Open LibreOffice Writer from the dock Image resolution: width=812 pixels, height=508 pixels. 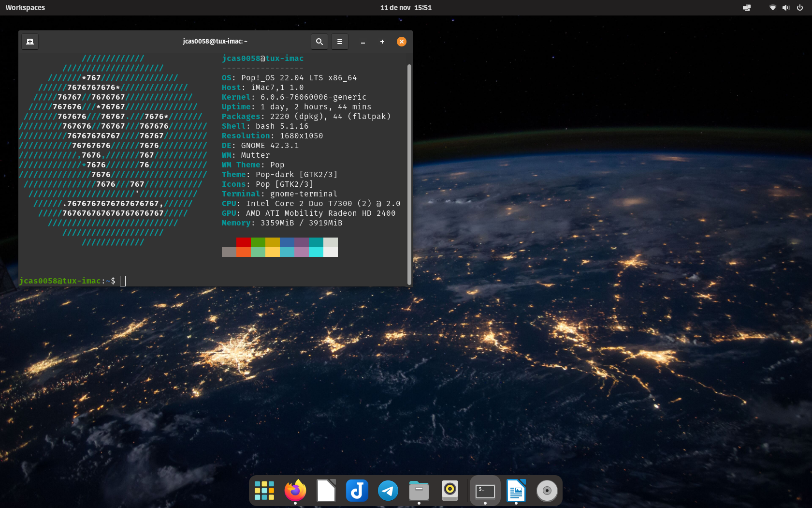click(x=516, y=491)
